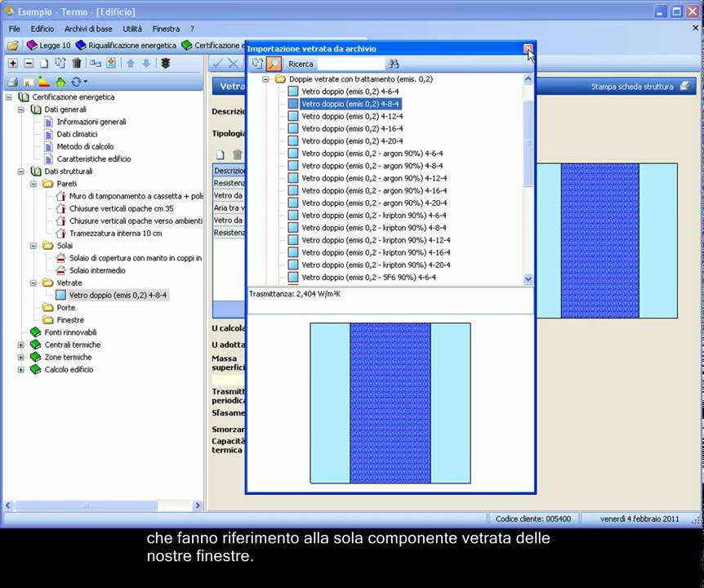Select the kripton 90% 4-20-4 glass
This screenshot has width=704, height=588.
point(376,265)
